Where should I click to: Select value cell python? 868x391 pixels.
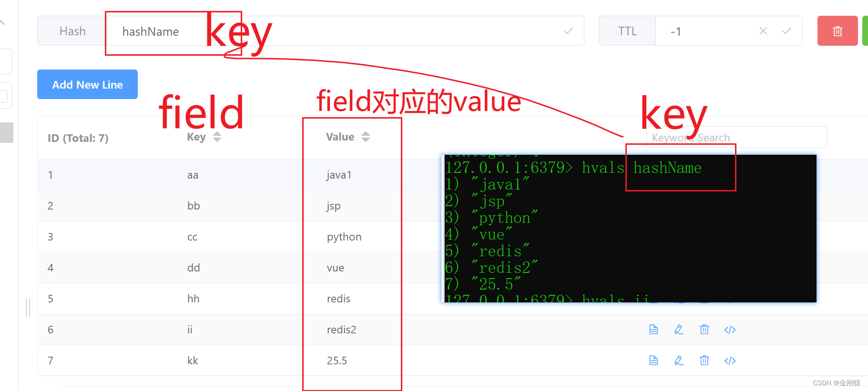[344, 237]
